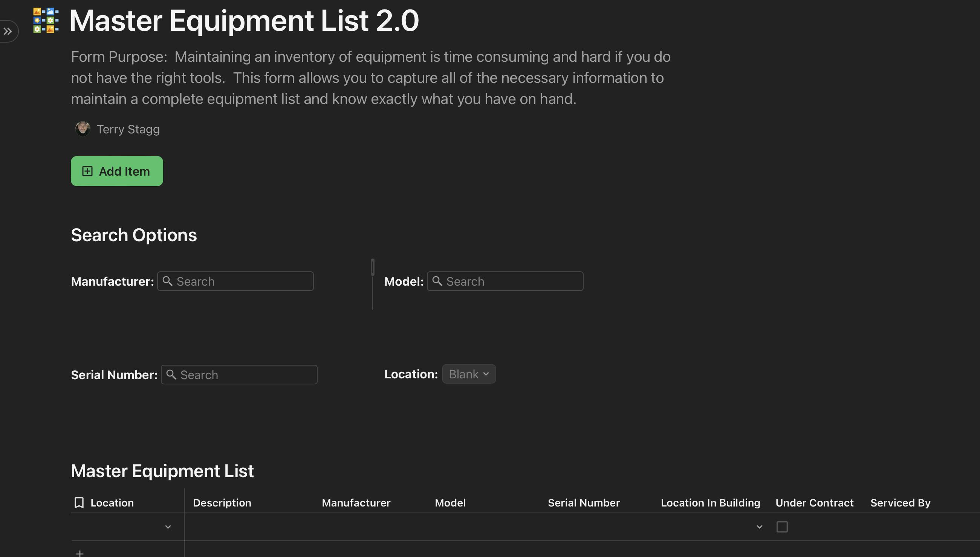Open the Location Blank dropdown

pos(469,374)
